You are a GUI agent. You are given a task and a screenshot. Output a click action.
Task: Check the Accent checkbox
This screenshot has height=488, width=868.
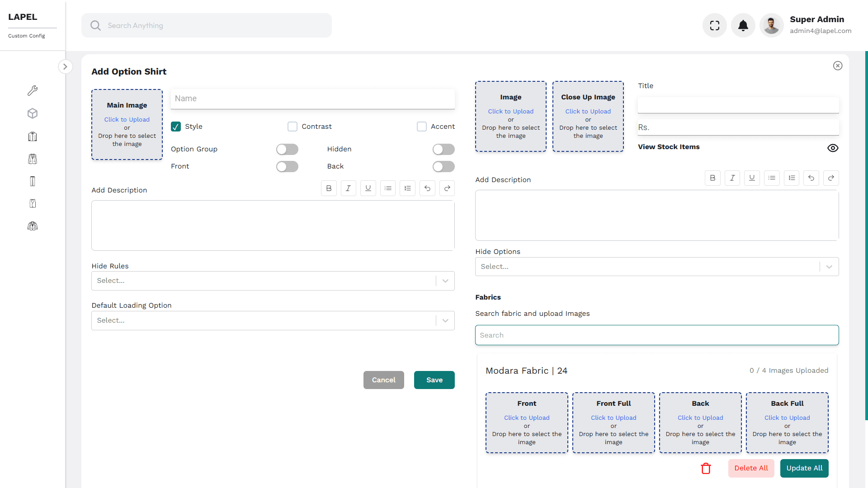tap(421, 127)
